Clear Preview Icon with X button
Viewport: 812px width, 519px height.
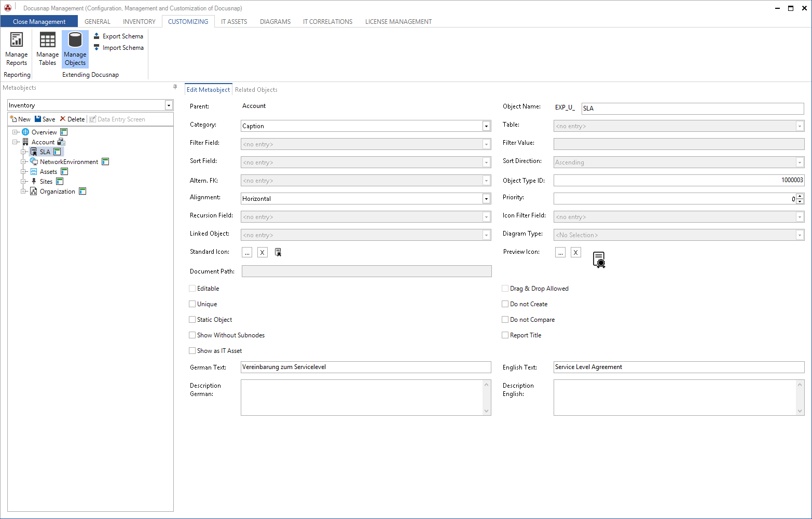(576, 252)
